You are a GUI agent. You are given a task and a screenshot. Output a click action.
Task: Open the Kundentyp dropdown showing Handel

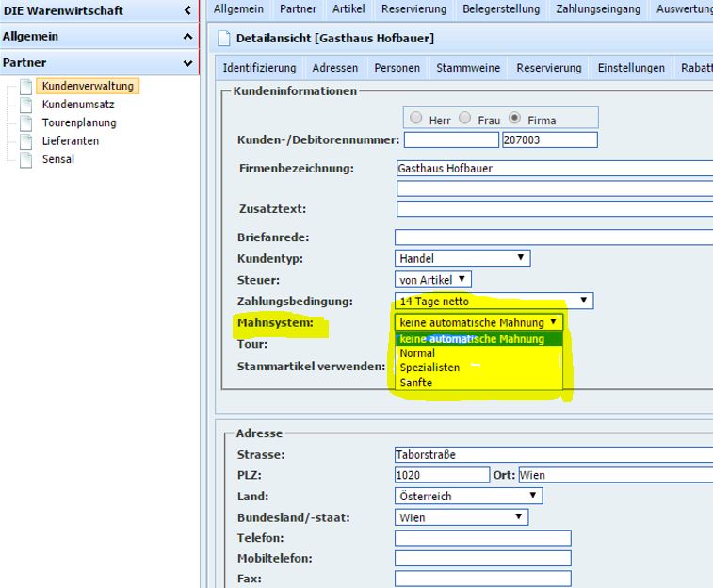462,258
